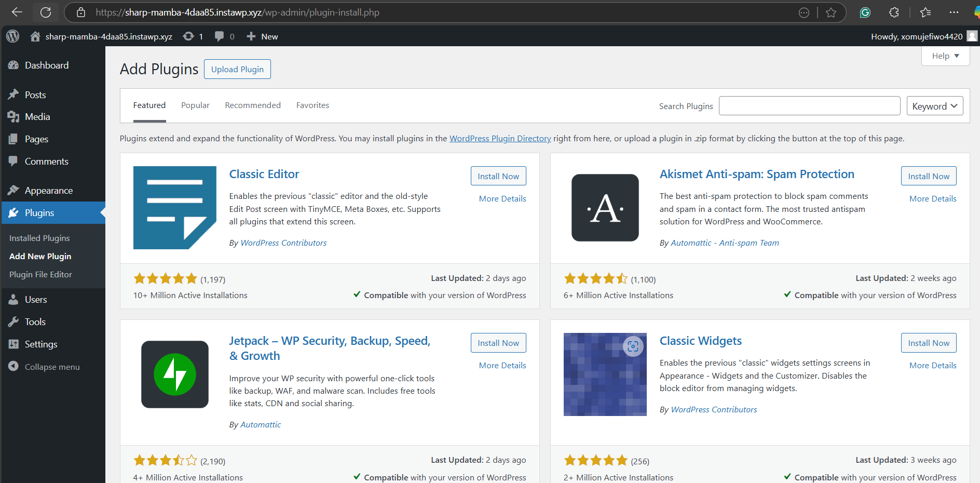Click the Dashboard gauge icon
Viewport: 980px width, 483px height.
[13, 65]
